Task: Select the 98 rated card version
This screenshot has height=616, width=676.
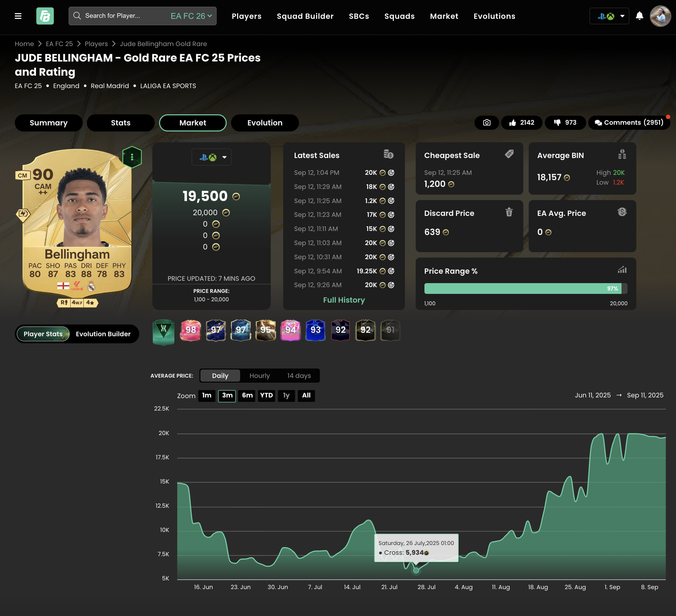Action: tap(191, 330)
